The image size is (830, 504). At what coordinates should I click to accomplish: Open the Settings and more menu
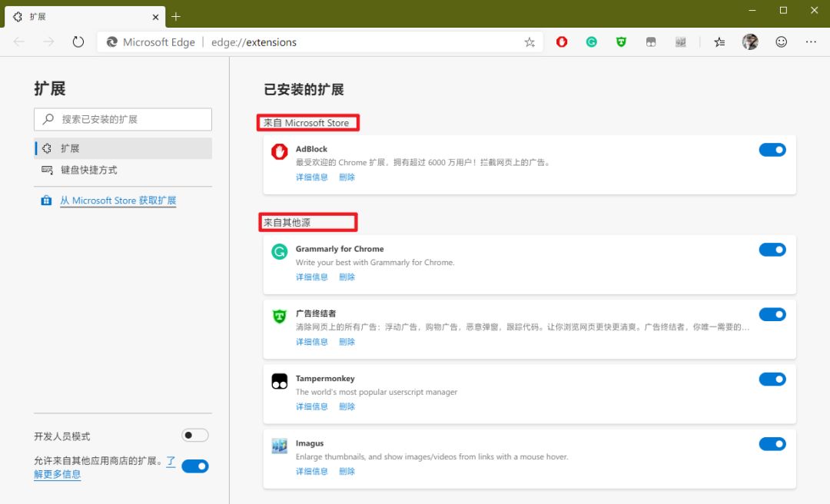811,41
